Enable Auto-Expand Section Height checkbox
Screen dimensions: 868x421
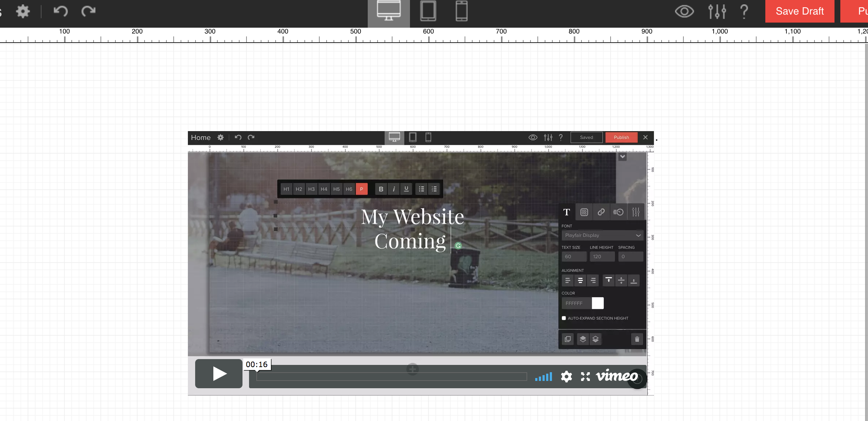pyautogui.click(x=564, y=318)
